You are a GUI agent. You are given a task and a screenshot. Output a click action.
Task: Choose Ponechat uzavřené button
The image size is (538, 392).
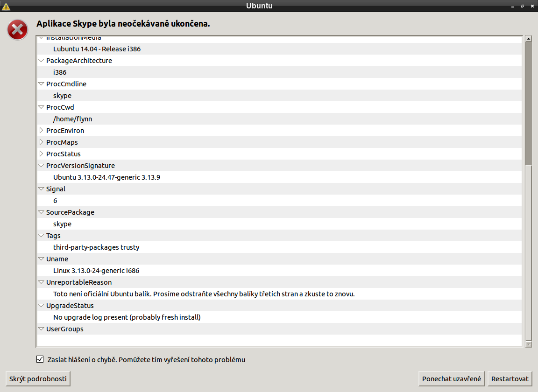click(x=451, y=378)
